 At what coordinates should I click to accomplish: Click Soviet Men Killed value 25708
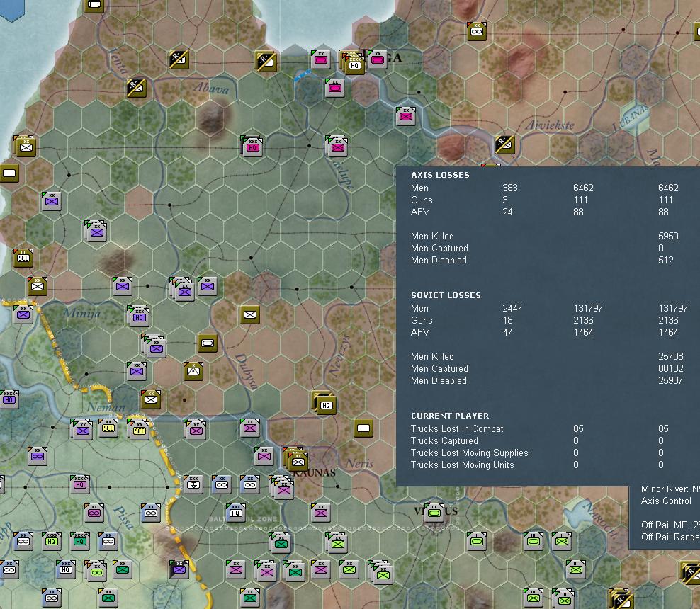tap(670, 356)
